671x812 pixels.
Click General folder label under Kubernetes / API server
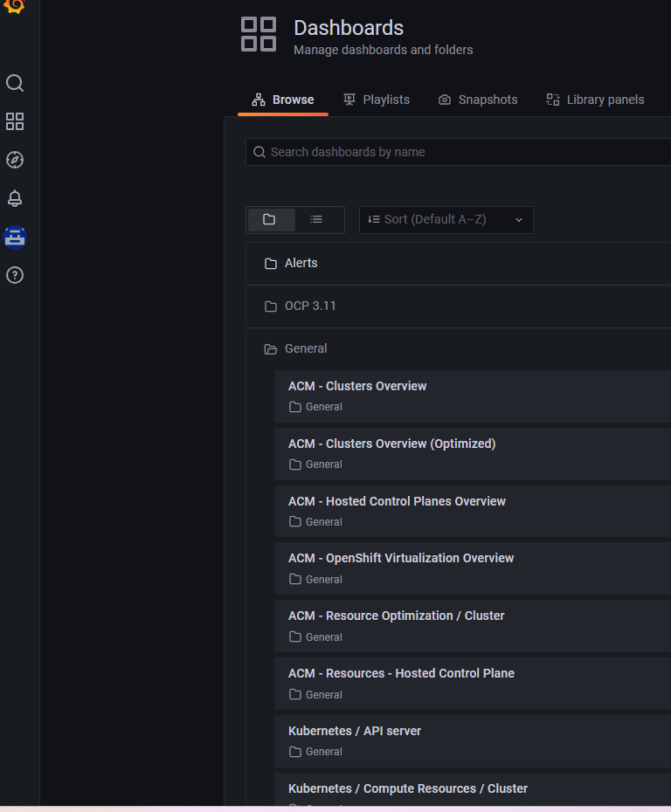pos(323,752)
